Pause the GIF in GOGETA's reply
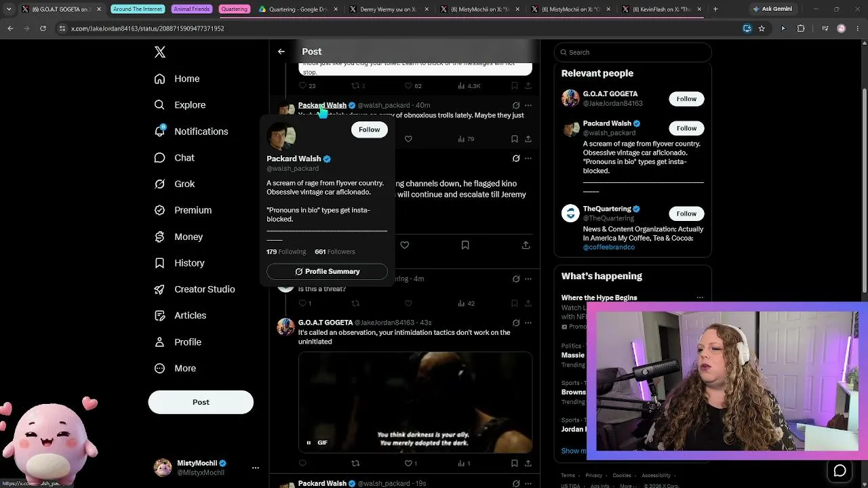The width and height of the screenshot is (868, 488). point(309,443)
